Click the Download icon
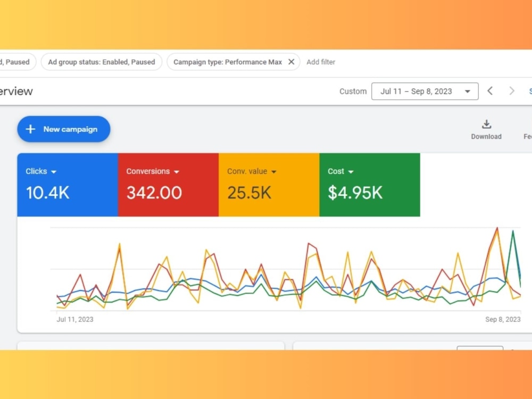Image resolution: width=532 pixels, height=399 pixels. [x=486, y=124]
